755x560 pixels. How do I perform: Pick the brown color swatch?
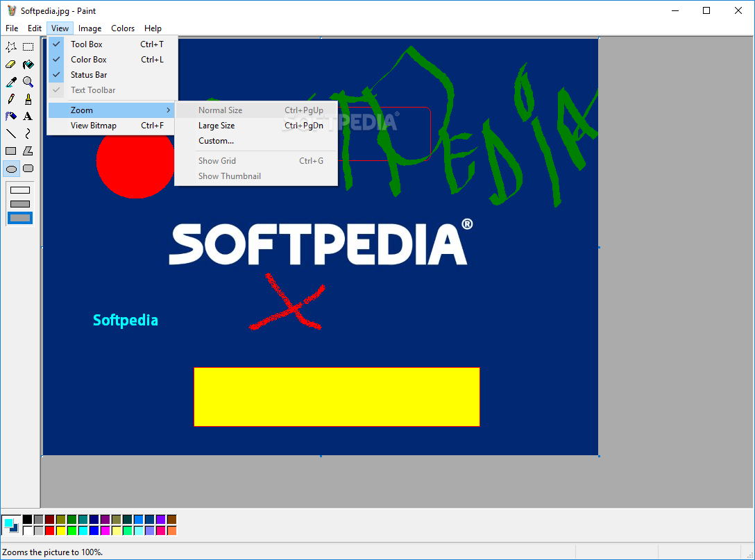click(x=172, y=519)
